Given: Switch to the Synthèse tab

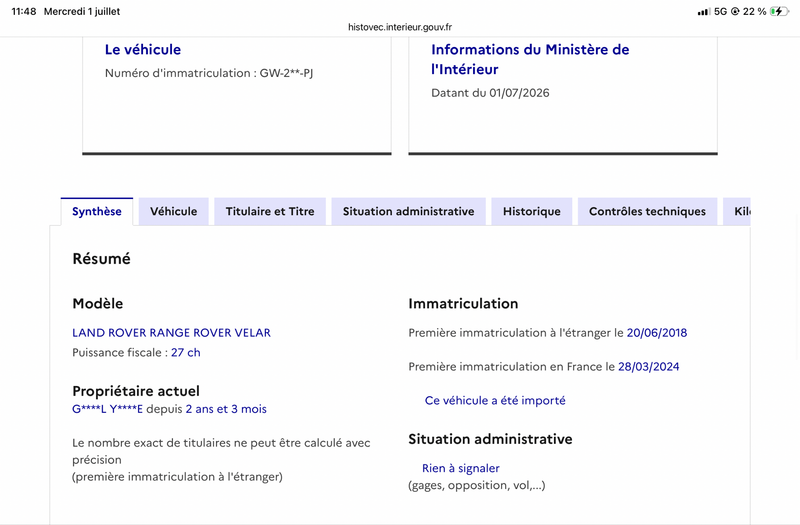Looking at the screenshot, I should click(96, 211).
